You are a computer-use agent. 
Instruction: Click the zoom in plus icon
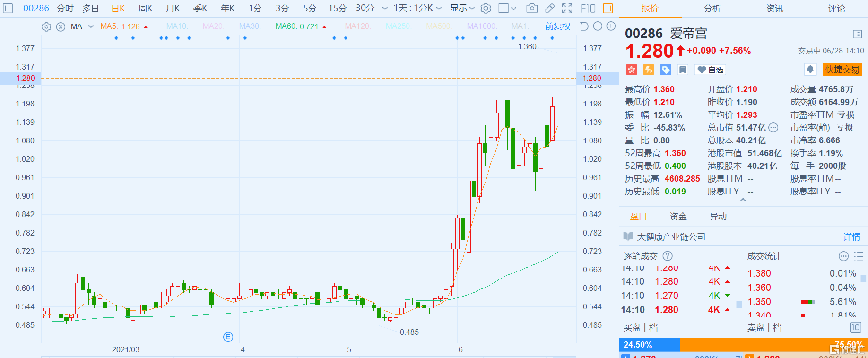(x=611, y=26)
